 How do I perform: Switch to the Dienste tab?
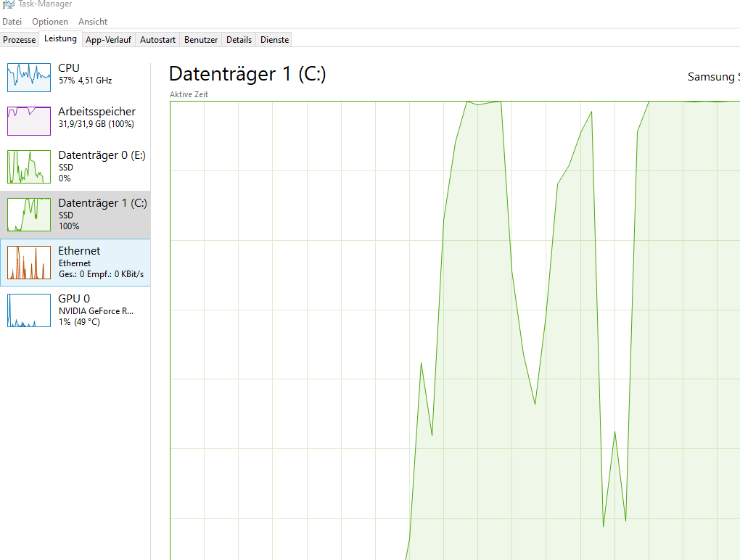[x=275, y=40]
